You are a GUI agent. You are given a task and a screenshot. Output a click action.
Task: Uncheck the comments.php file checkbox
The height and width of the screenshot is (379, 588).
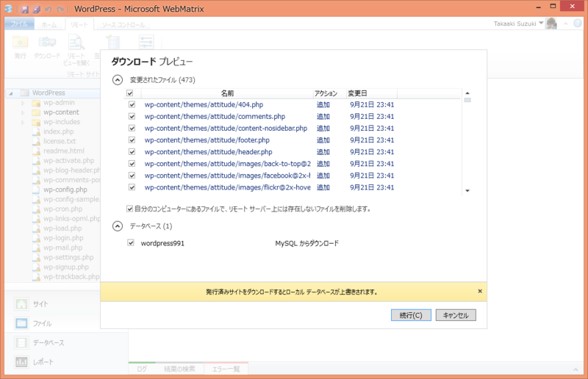pyautogui.click(x=132, y=116)
